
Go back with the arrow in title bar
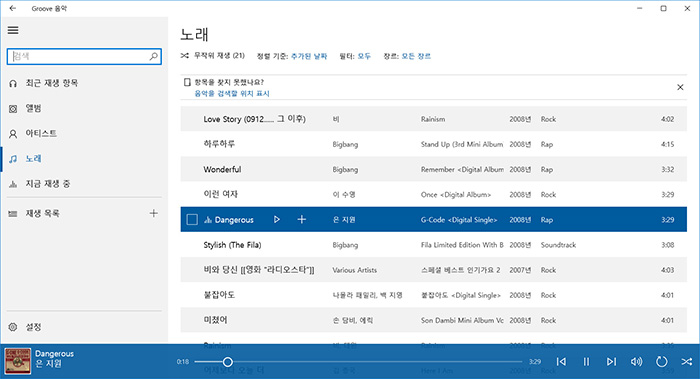tap(12, 8)
